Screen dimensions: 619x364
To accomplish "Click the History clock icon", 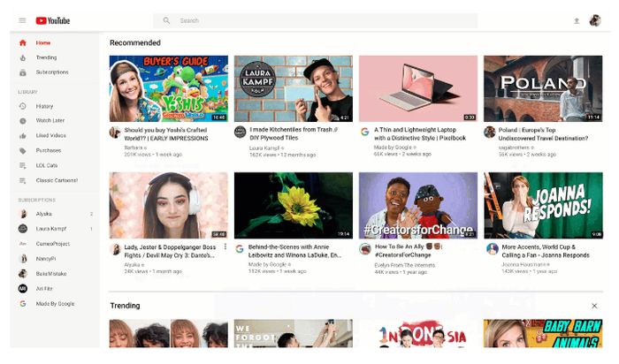I will (x=23, y=107).
